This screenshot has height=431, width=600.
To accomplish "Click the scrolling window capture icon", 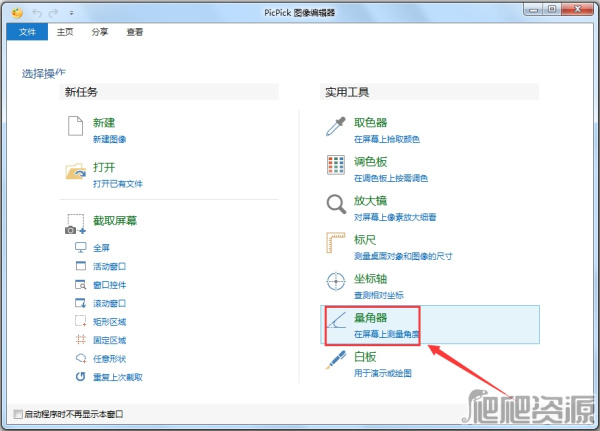I will pyautogui.click(x=81, y=303).
